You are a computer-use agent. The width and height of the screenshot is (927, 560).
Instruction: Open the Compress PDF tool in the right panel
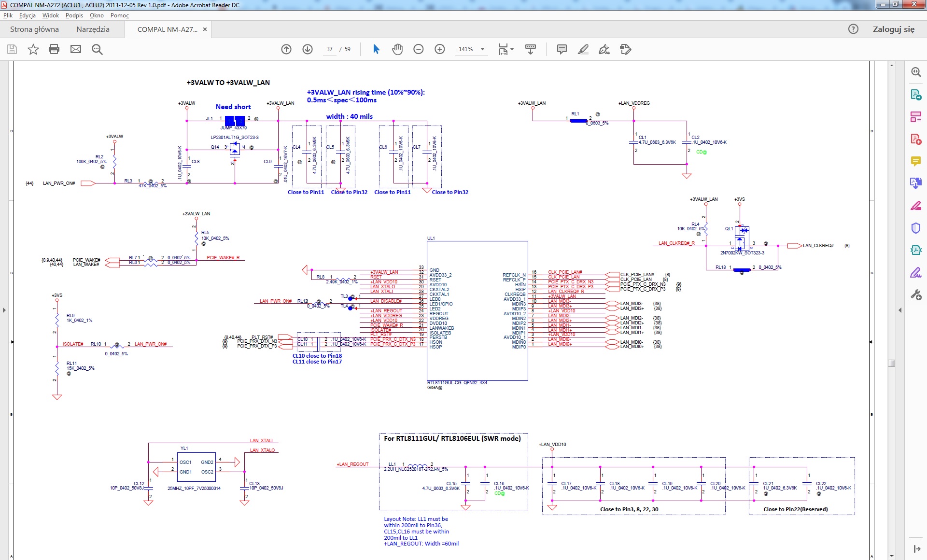coord(916,250)
